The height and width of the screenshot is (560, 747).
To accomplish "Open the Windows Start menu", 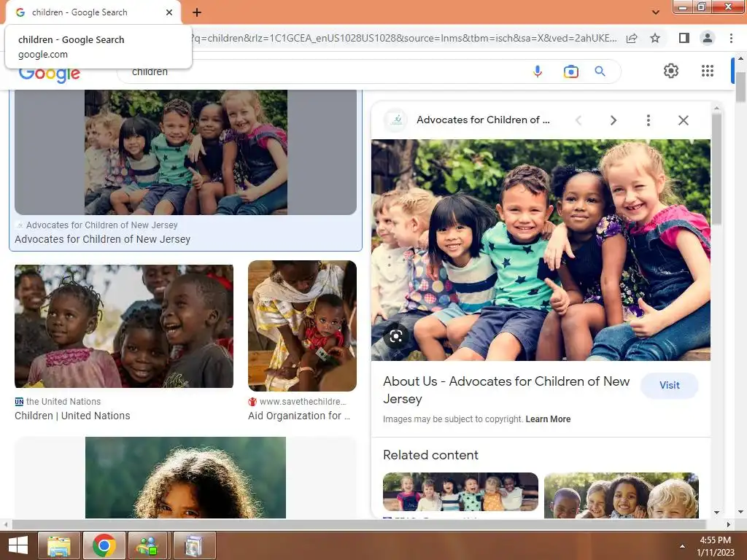I will [18, 545].
